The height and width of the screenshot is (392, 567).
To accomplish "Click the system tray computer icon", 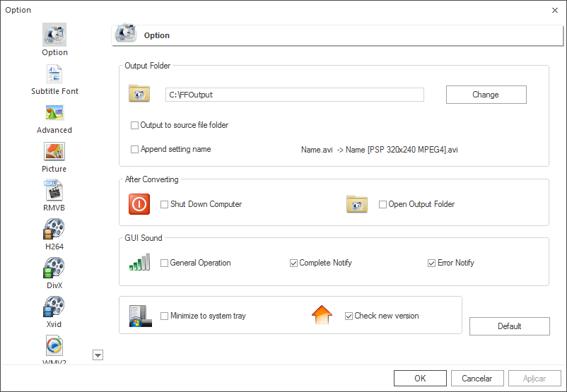I will (140, 316).
